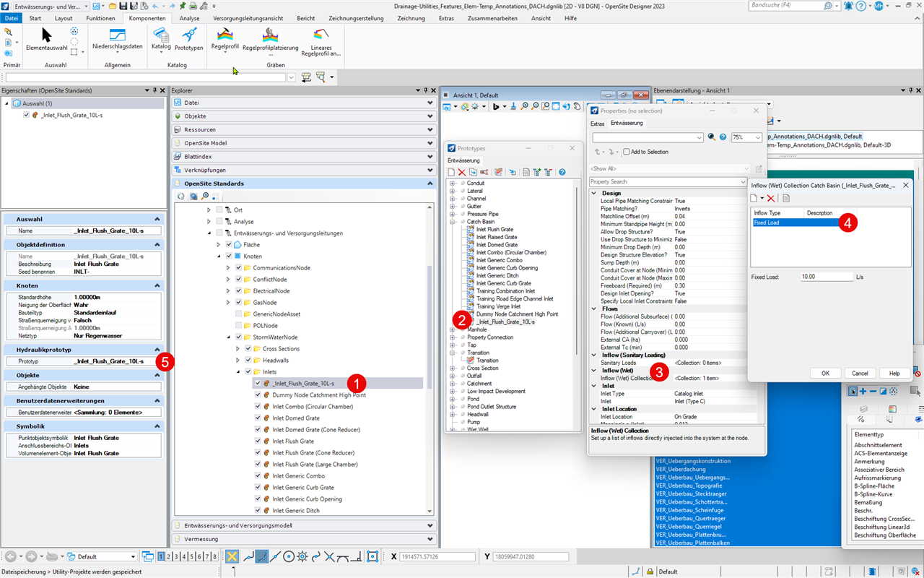
Task: Click the red delete X in Prototypes toolbar
Action: click(x=462, y=172)
